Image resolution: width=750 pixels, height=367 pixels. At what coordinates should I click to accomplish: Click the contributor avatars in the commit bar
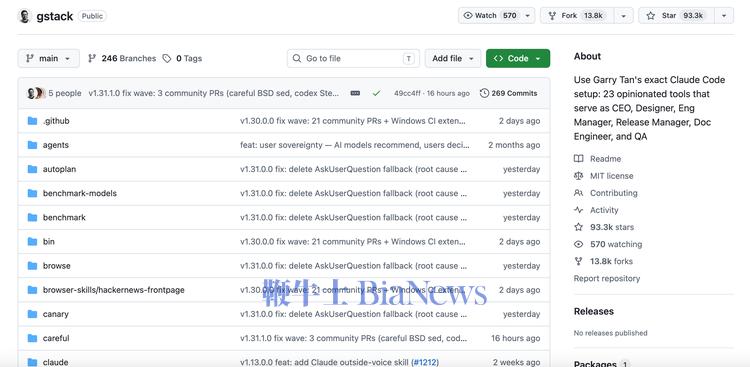[36, 93]
